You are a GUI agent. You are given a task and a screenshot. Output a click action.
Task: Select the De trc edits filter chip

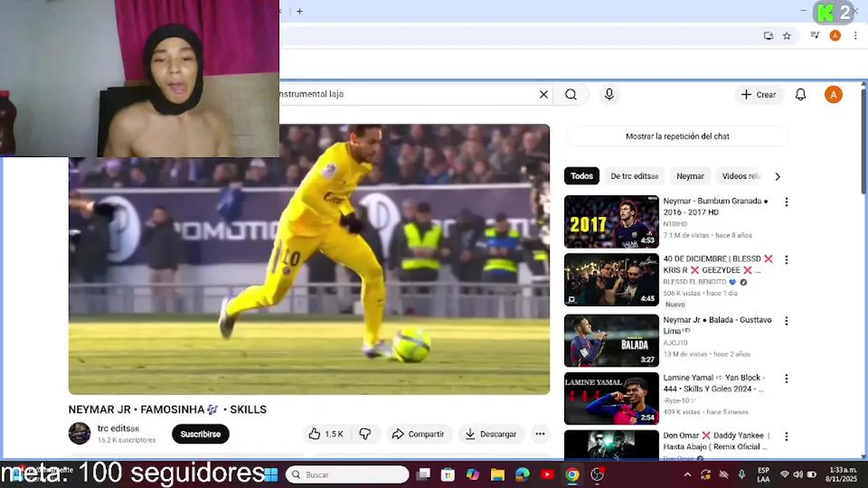click(634, 176)
